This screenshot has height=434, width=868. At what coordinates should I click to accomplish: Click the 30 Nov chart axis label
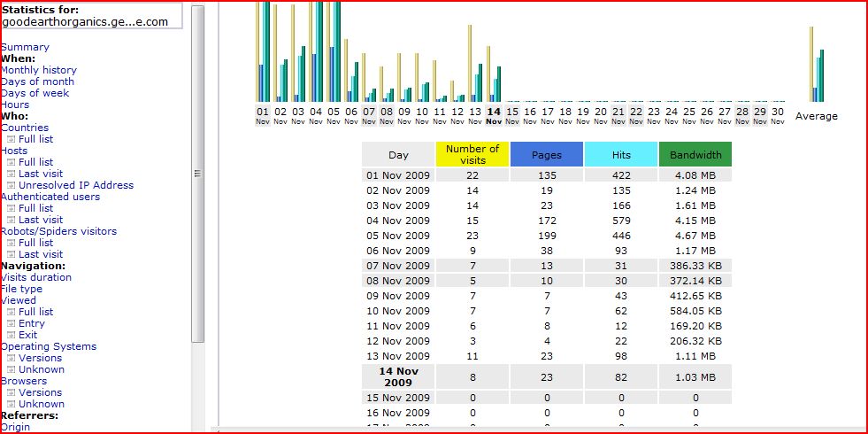(x=777, y=115)
